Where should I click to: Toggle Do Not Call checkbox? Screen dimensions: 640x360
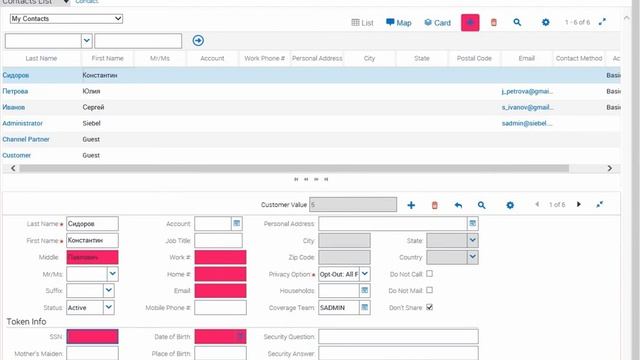point(429,273)
